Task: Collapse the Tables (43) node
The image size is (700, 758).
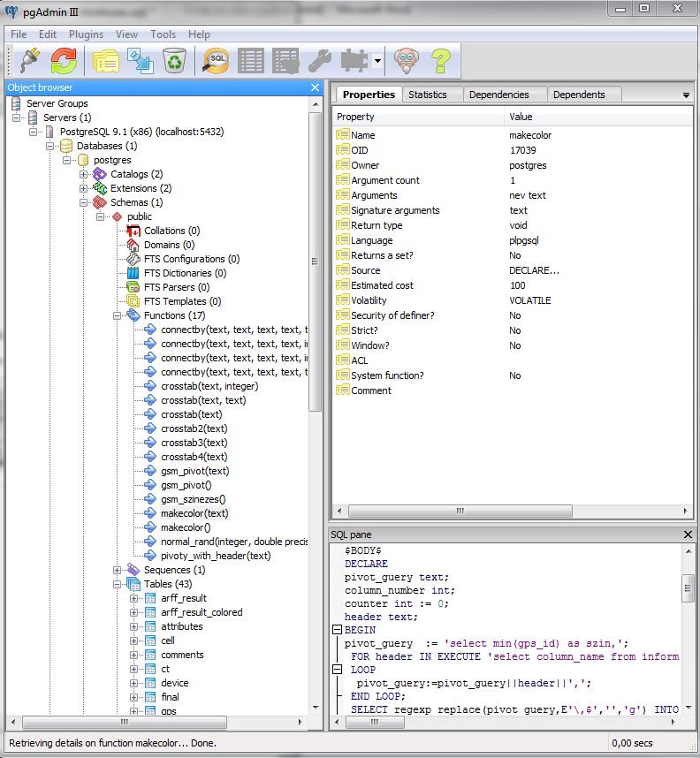Action: [x=117, y=584]
